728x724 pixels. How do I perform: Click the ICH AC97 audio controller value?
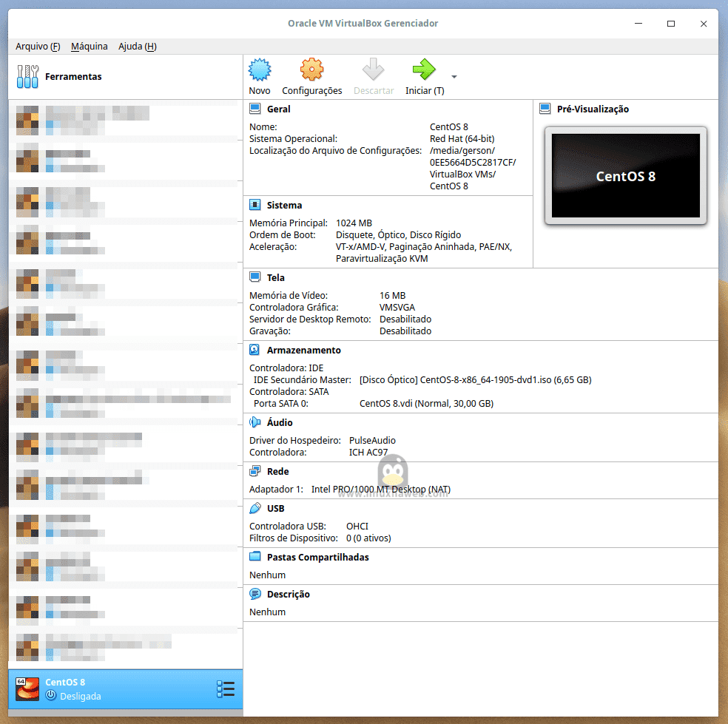368,452
